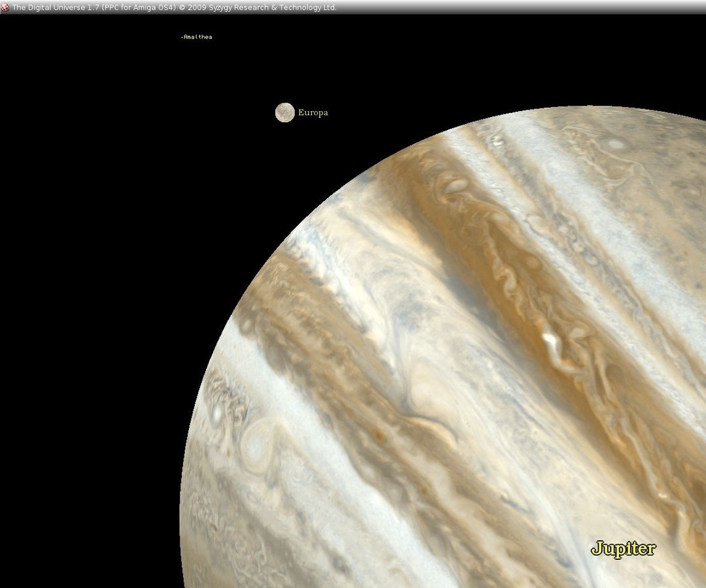706x588 pixels.
Task: Click the small white oval on Jupiter's left limb
Action: (215, 413)
